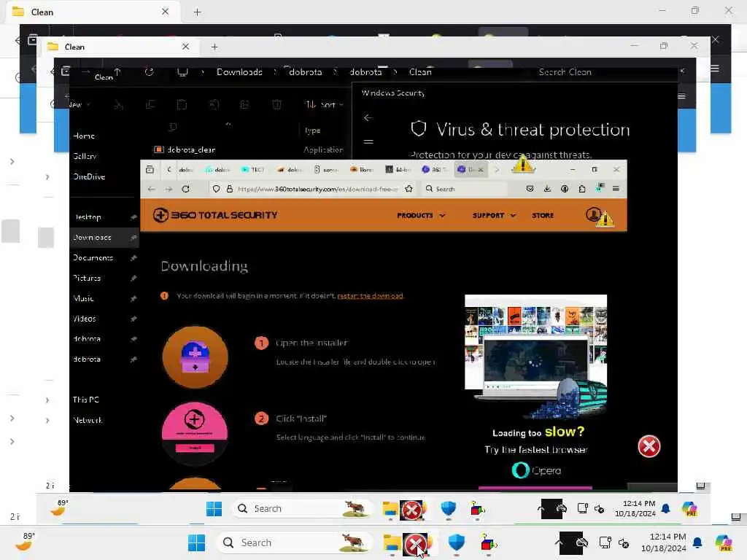Expand the chevron beside This PC
The height and width of the screenshot is (560, 747).
point(47,400)
